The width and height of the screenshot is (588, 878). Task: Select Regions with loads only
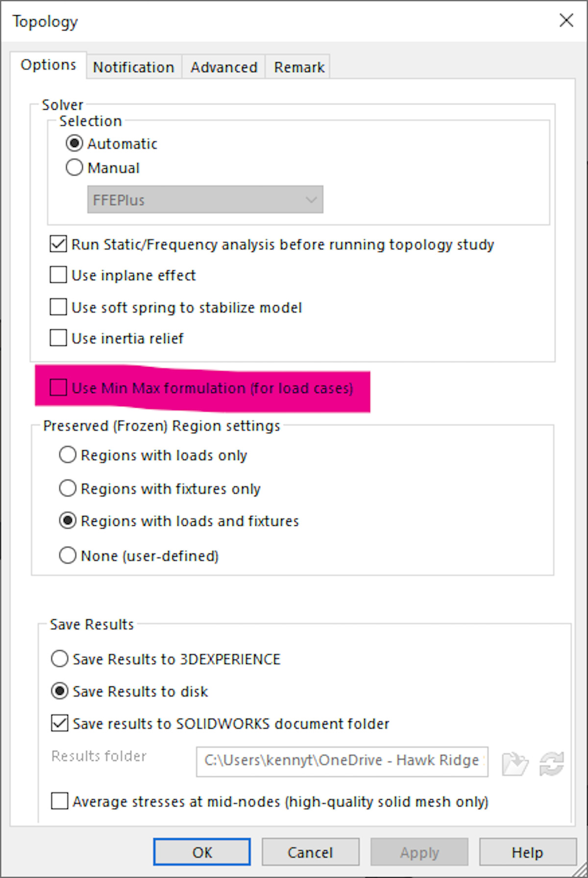68,455
